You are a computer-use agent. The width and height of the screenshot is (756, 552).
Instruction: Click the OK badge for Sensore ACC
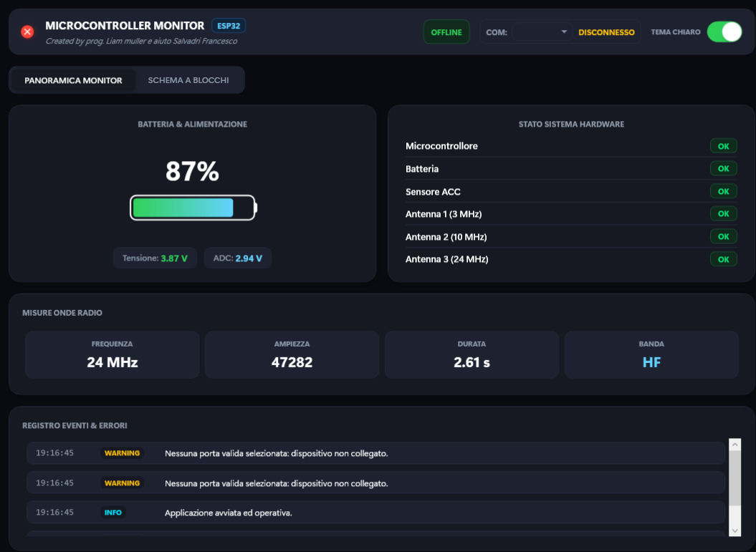pyautogui.click(x=723, y=191)
